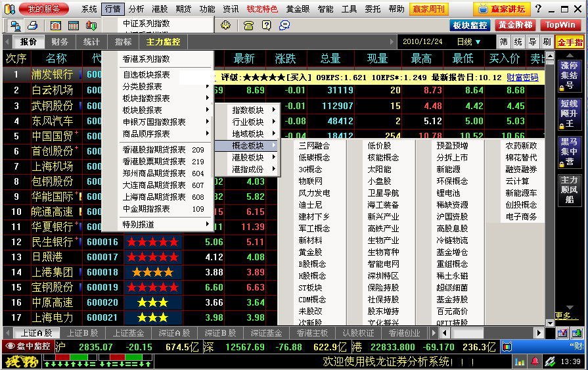Screen dimensions: 588x370
Task: Click the vertical scrollbar down arrow
Action: click(550, 323)
